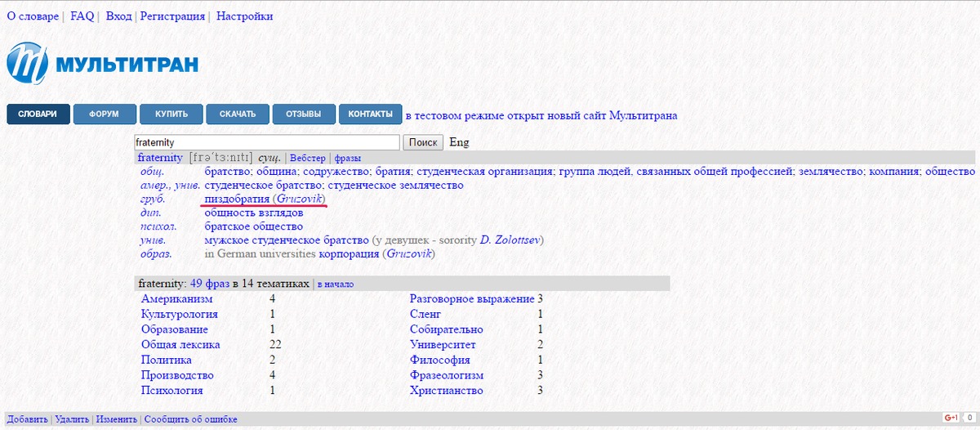The width and height of the screenshot is (980, 430).
Task: Open the Фразеологизм topic
Action: tap(447, 375)
